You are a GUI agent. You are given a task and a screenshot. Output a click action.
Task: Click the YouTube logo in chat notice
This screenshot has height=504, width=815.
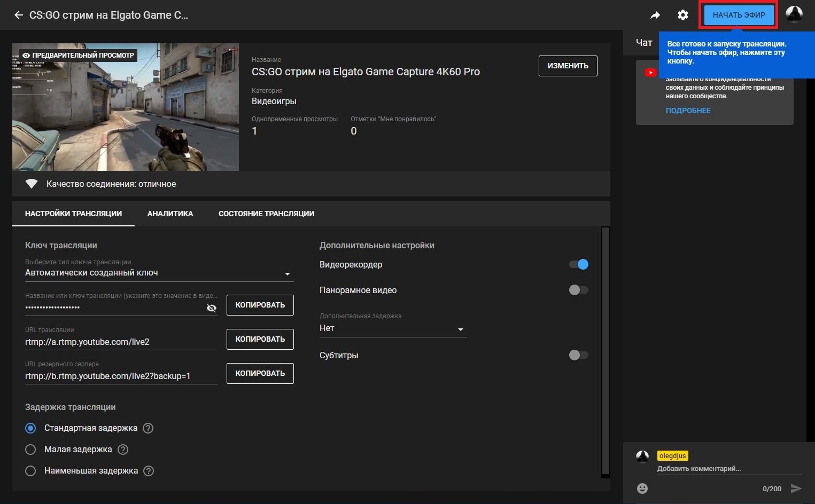click(x=650, y=73)
